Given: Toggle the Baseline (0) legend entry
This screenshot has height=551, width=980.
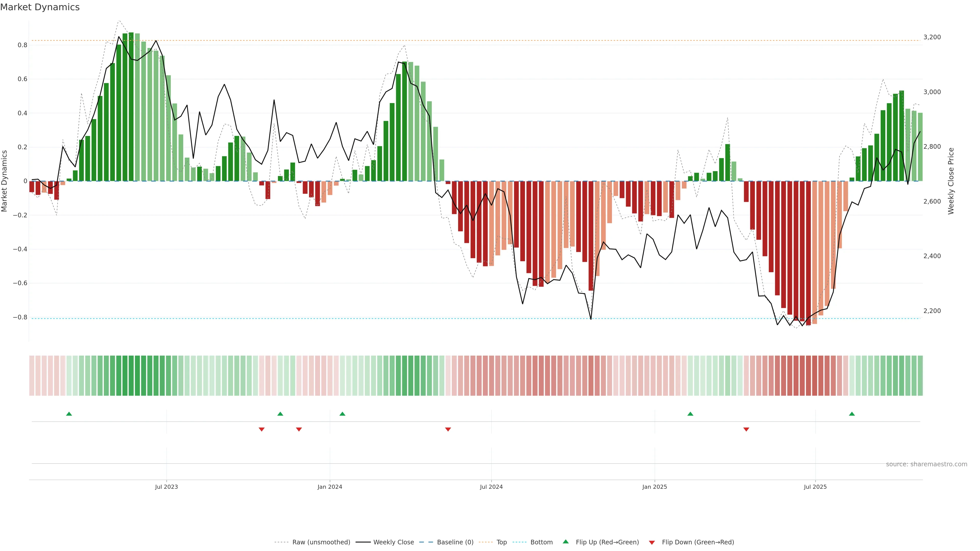Looking at the screenshot, I should [x=455, y=542].
